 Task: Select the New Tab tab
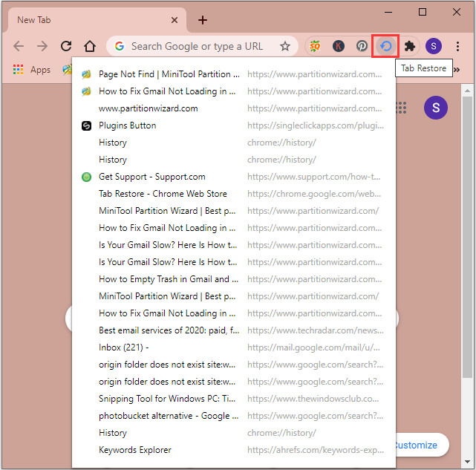[x=97, y=20]
